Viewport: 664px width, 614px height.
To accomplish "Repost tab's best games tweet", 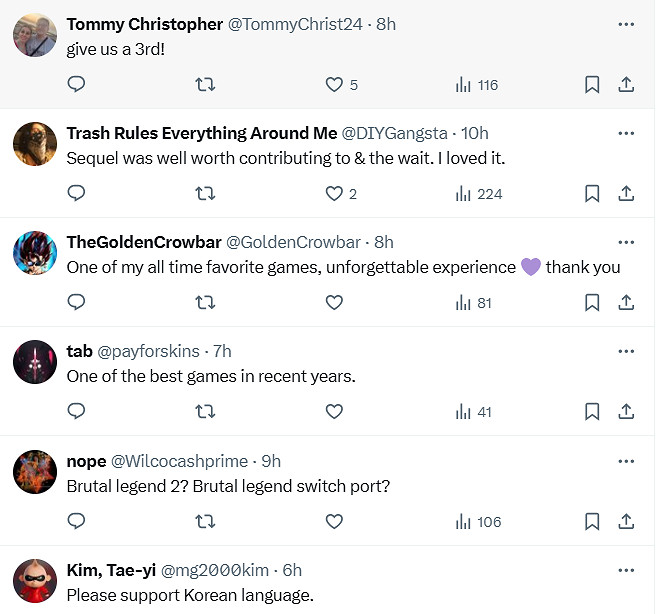I will (x=205, y=411).
